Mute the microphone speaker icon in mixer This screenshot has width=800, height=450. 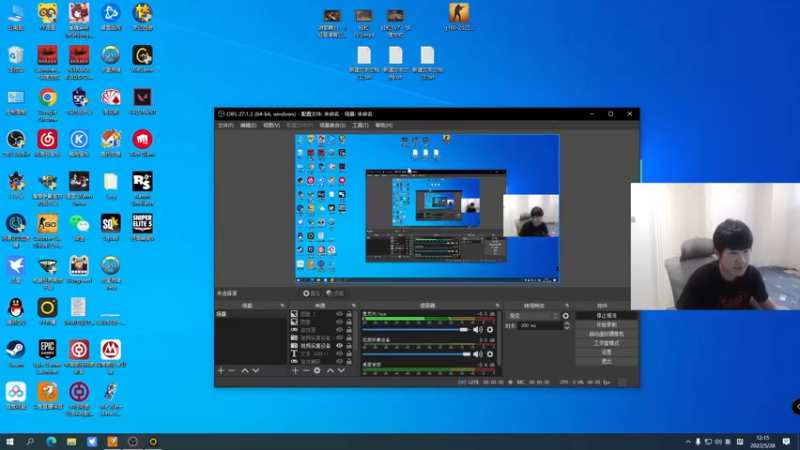[477, 329]
